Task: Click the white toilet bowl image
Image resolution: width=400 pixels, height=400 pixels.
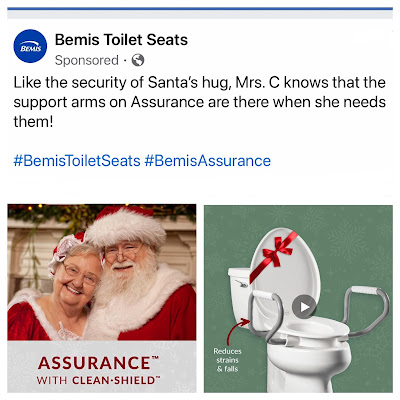Action: pos(308,355)
